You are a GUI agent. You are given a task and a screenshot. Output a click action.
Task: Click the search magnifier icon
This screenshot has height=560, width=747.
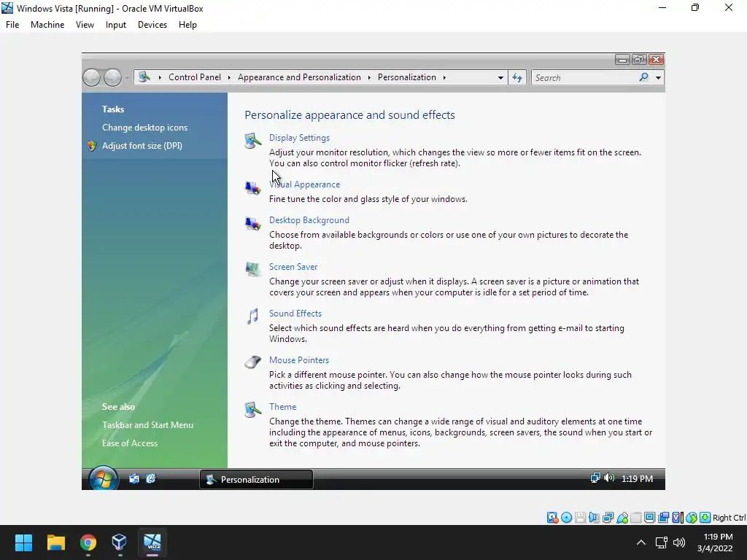pyautogui.click(x=643, y=77)
